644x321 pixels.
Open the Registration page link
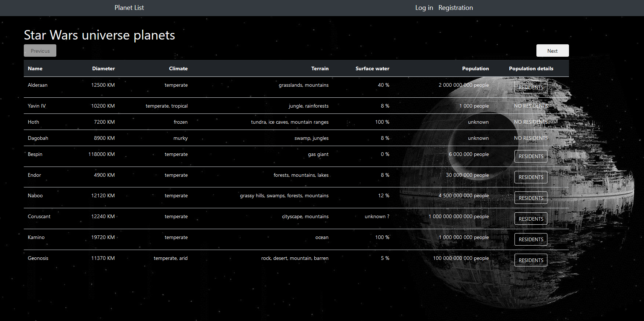456,8
